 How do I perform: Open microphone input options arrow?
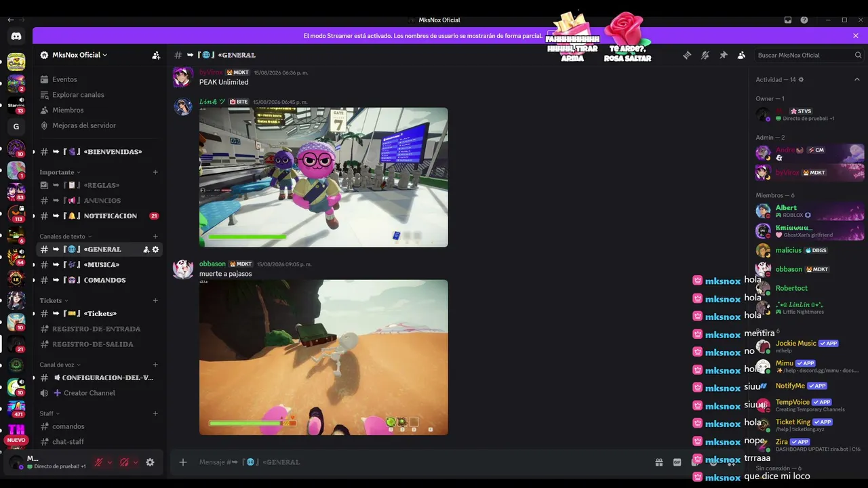coord(110,462)
